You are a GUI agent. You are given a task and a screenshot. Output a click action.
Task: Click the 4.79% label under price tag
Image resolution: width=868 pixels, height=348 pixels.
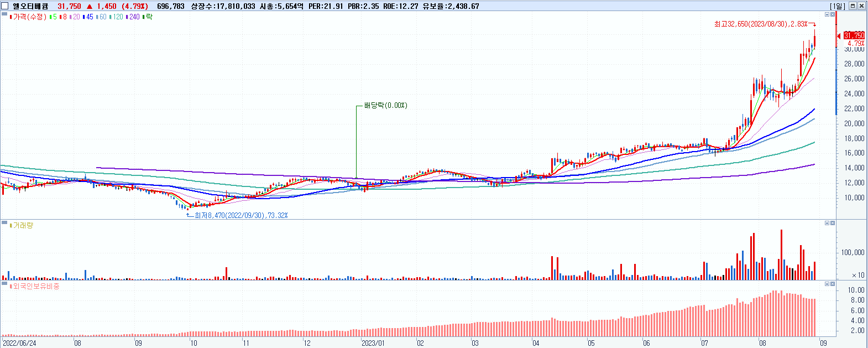coord(856,43)
